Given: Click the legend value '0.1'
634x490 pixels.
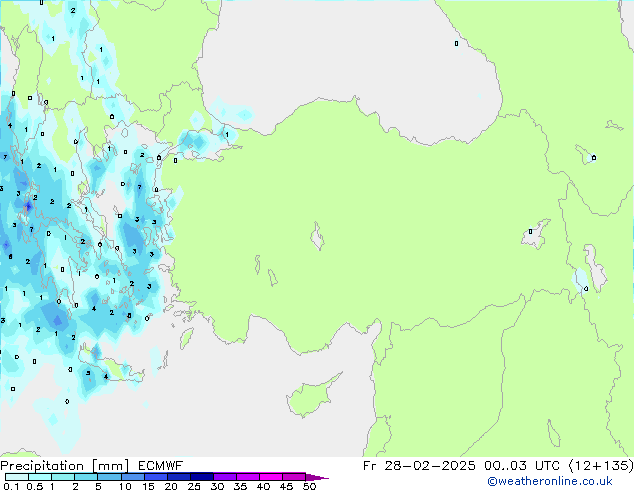Looking at the screenshot, I should (x=11, y=486).
